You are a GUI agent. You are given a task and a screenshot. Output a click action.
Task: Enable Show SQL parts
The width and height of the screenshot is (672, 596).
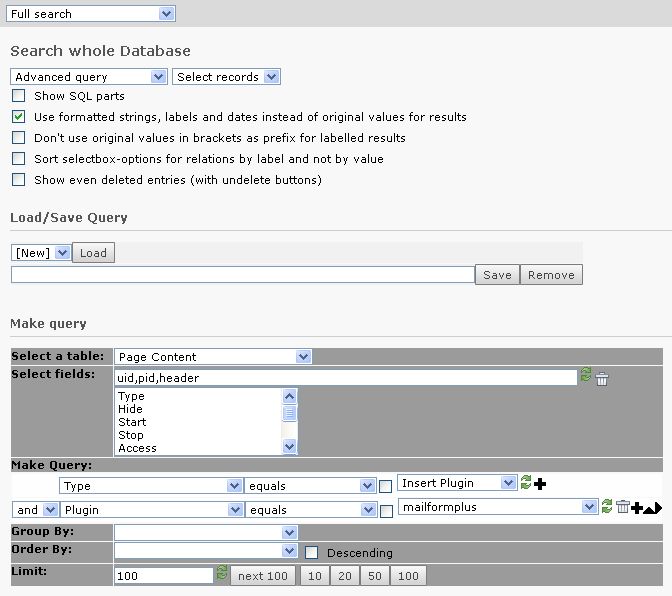tap(18, 96)
